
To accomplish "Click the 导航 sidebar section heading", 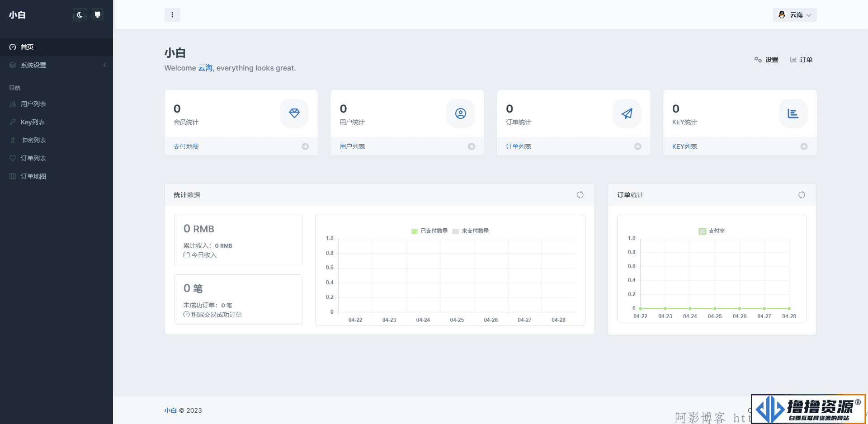I will (x=15, y=88).
